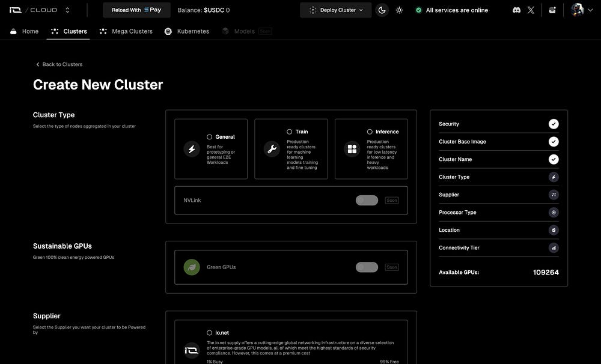Open the Kubernetes tab
Viewport: 601px width, 364px height.
[187, 31]
